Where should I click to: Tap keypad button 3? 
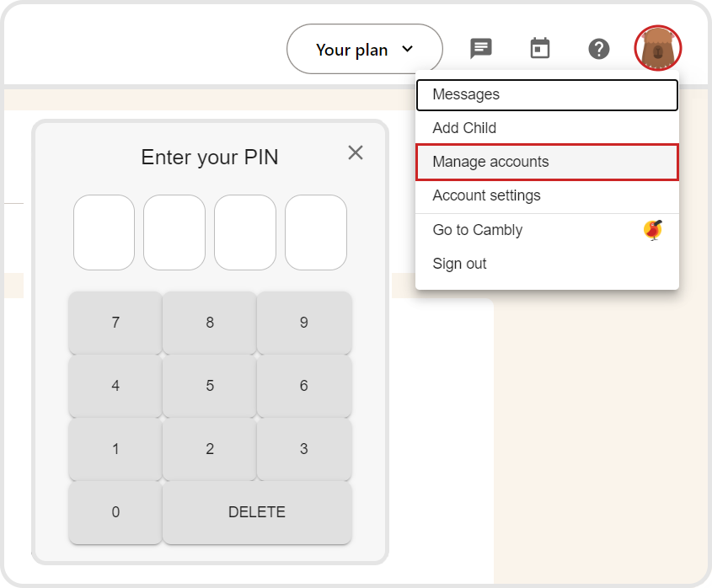tap(304, 449)
